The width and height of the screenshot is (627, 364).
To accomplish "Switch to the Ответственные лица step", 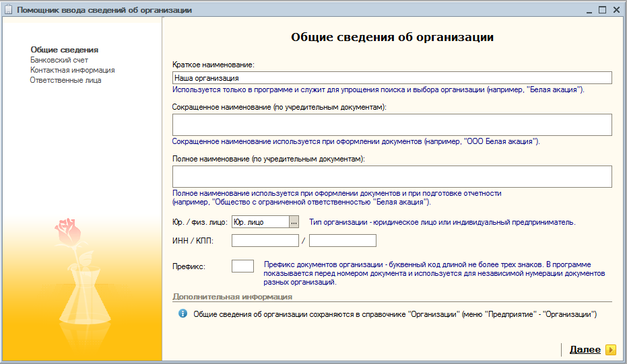I will (65, 80).
